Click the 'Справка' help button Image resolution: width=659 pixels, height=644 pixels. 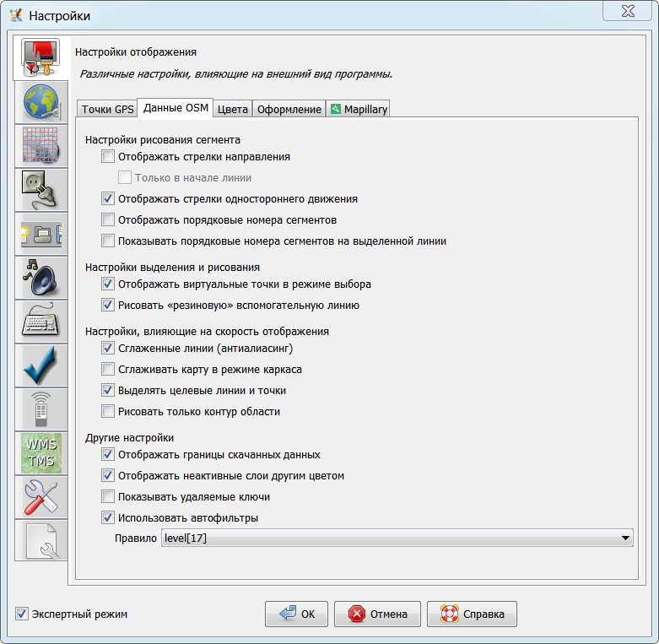[x=472, y=614]
